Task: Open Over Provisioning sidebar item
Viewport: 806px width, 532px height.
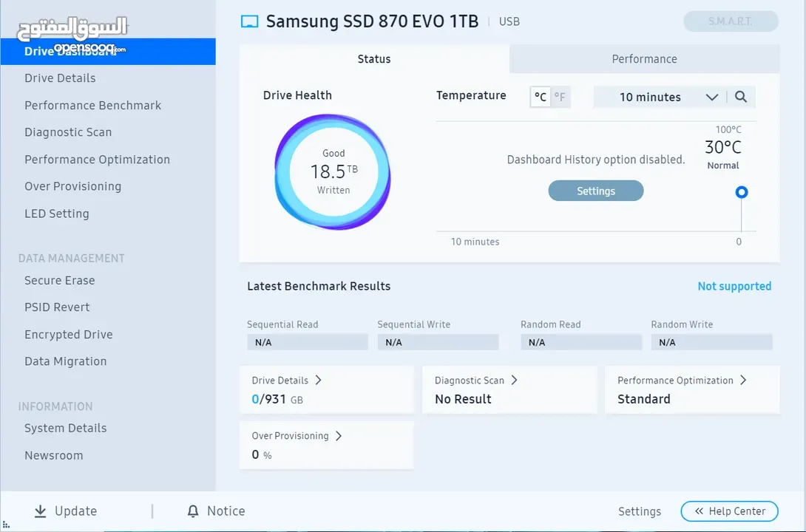Action: pyautogui.click(x=73, y=186)
